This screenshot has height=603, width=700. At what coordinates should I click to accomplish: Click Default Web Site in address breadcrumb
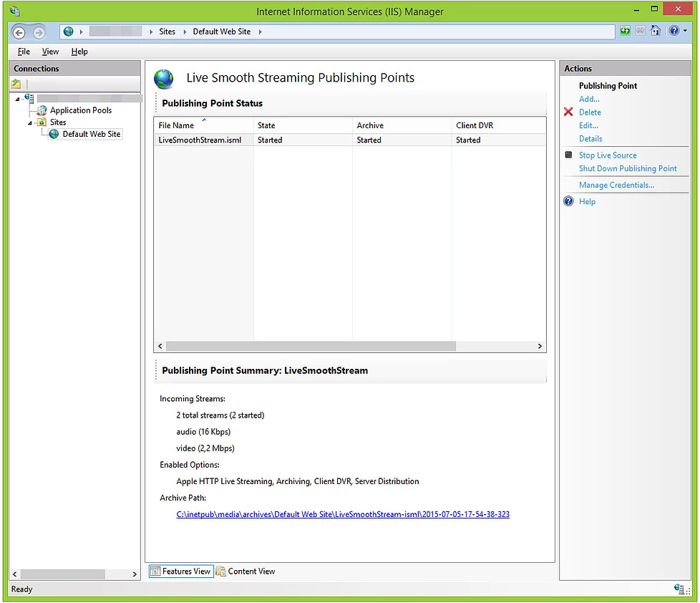[x=221, y=32]
